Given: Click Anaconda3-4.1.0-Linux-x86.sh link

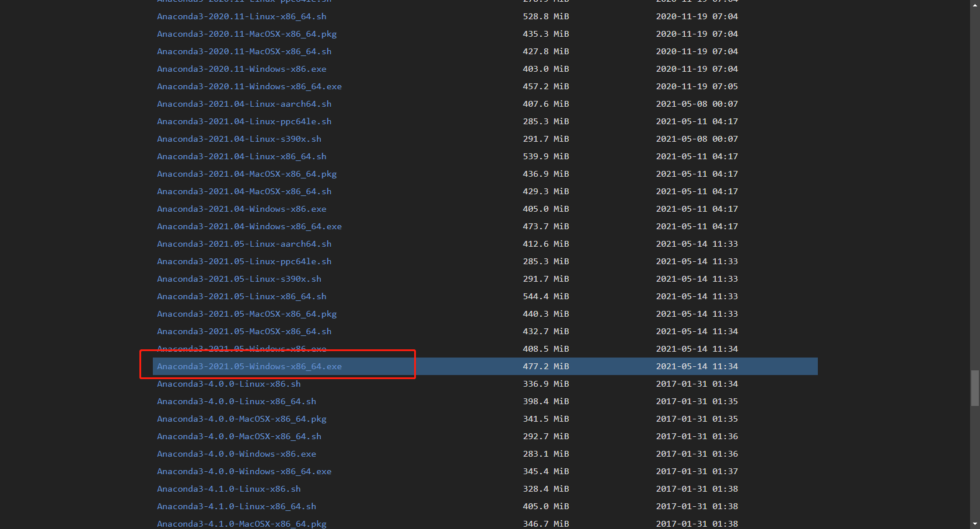Looking at the screenshot, I should point(229,489).
